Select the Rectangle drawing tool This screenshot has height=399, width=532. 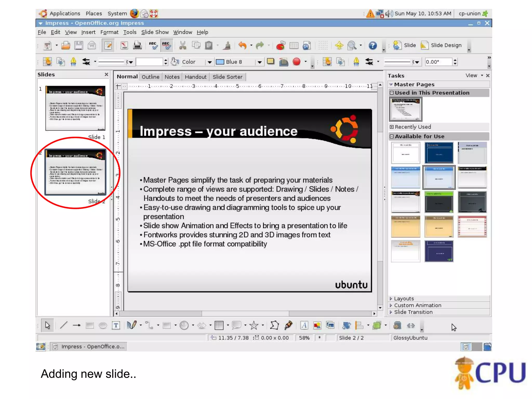tap(90, 325)
